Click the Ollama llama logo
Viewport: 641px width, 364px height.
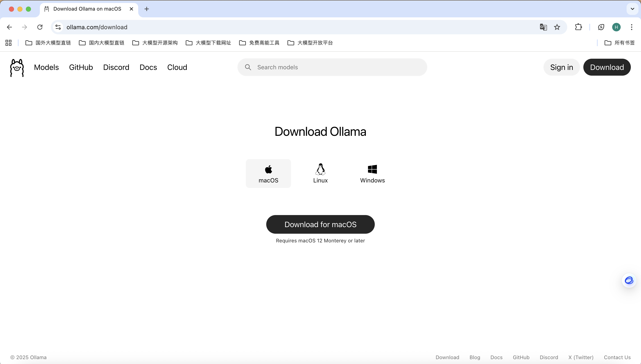(17, 68)
